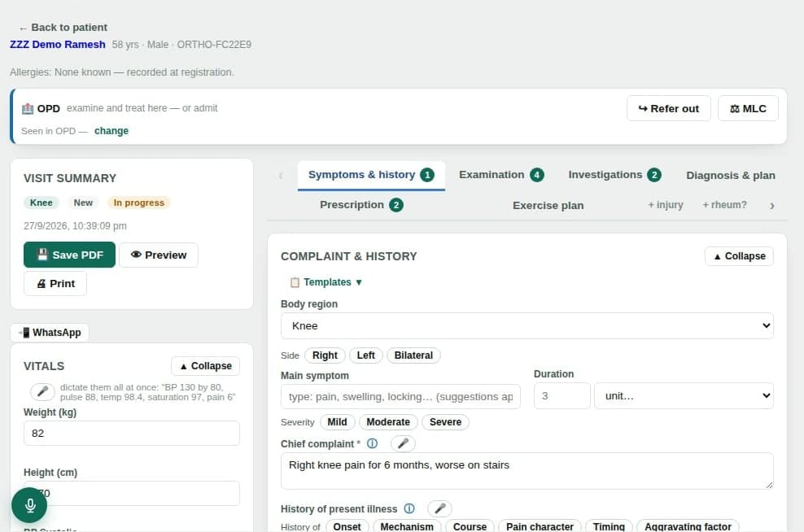
Task: Click the Save PDF button
Action: point(69,255)
